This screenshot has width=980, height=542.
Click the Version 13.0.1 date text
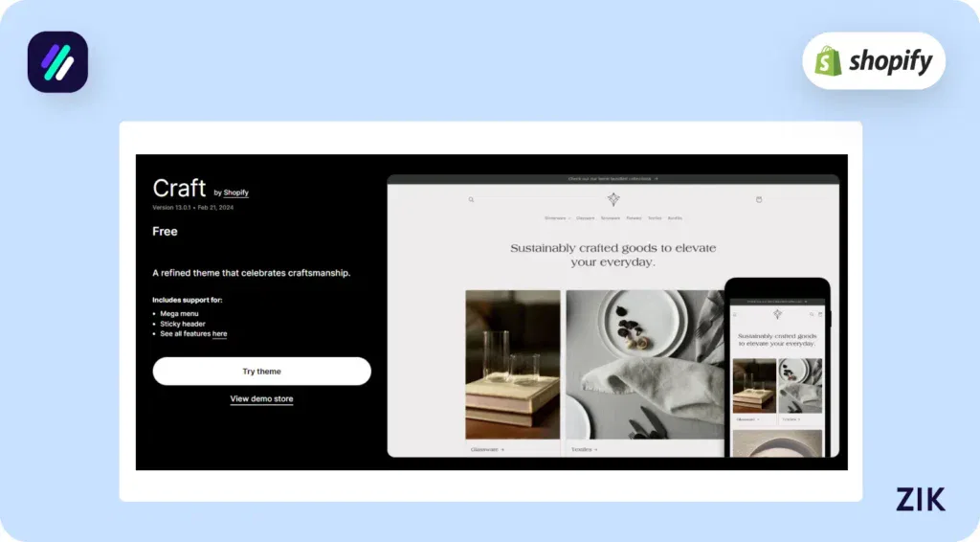(193, 208)
